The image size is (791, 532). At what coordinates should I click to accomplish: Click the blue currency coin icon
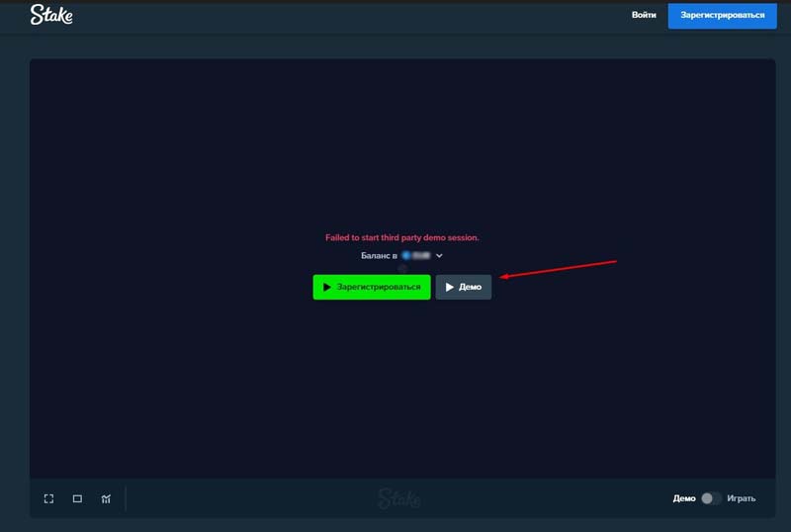point(405,256)
